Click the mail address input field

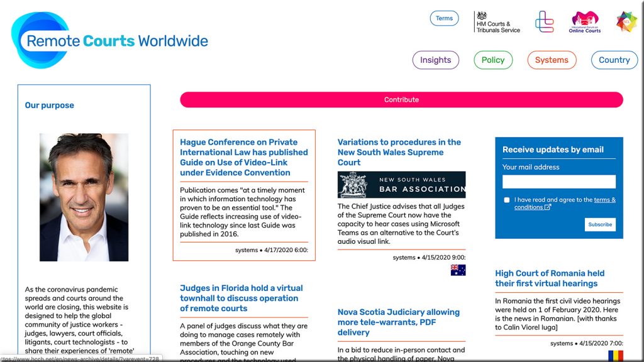tap(559, 182)
